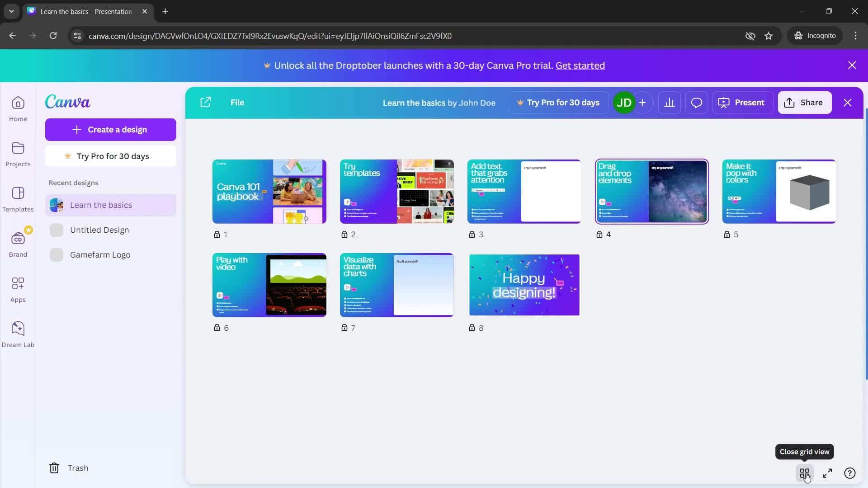
Task: Toggle the grid view icon
Action: tap(805, 473)
